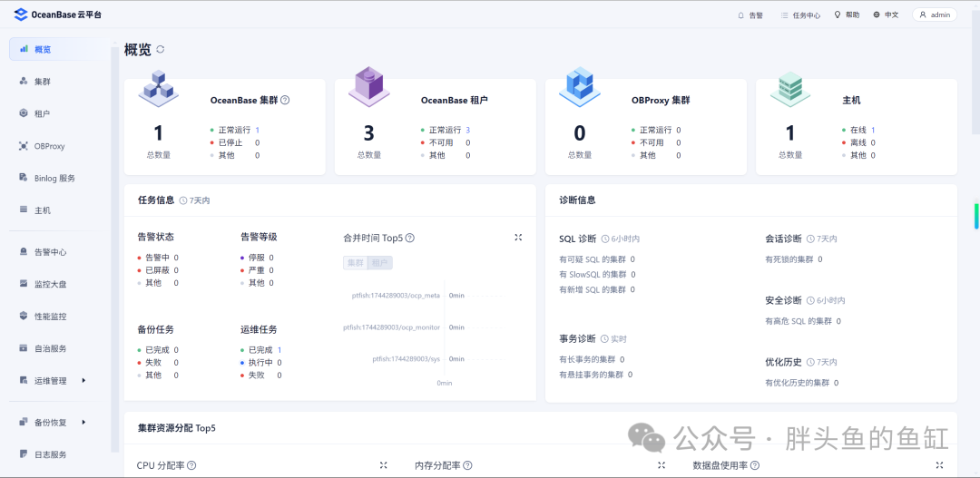
Task: Click 有可疑 SQL 的集群 entry
Action: [597, 259]
